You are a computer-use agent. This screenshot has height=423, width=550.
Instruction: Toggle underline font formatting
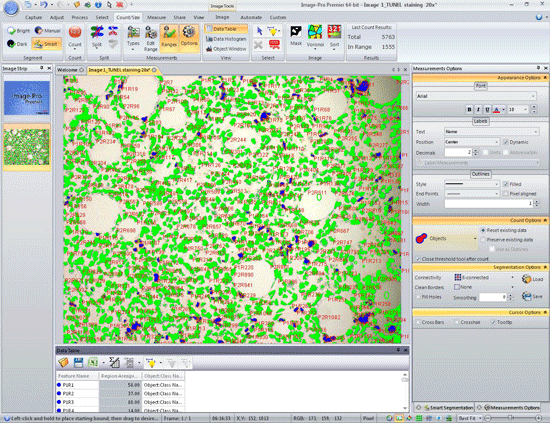click(487, 110)
